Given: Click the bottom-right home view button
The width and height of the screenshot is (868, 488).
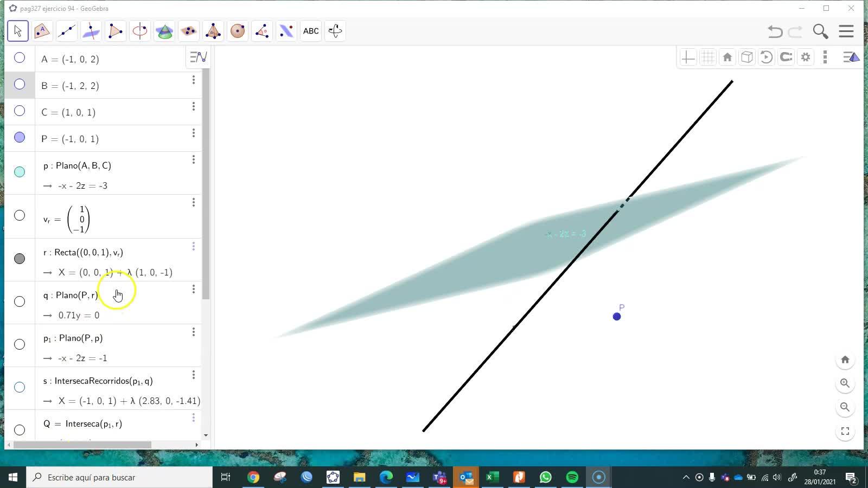Looking at the screenshot, I should click(x=845, y=359).
